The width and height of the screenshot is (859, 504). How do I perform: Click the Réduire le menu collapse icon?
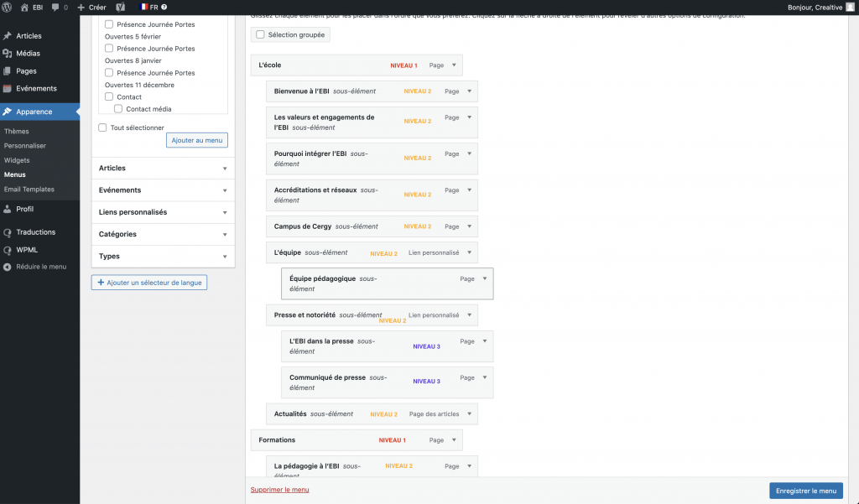(x=7, y=267)
